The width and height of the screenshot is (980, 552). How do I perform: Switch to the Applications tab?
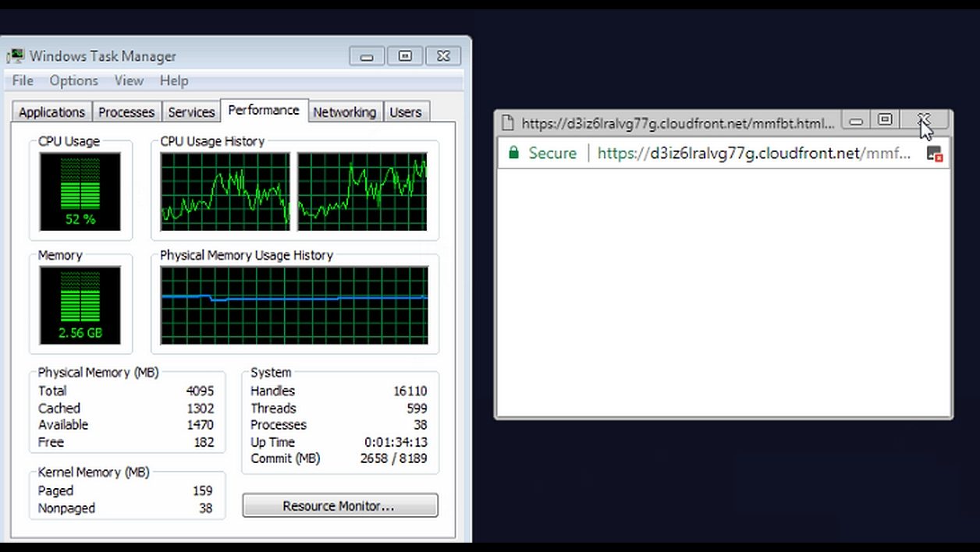pos(51,112)
